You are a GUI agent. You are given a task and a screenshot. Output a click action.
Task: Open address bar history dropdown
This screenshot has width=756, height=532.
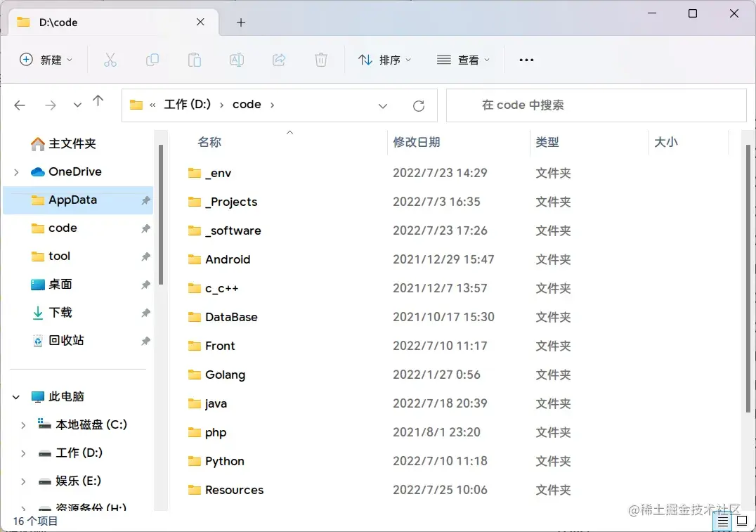[x=383, y=105]
